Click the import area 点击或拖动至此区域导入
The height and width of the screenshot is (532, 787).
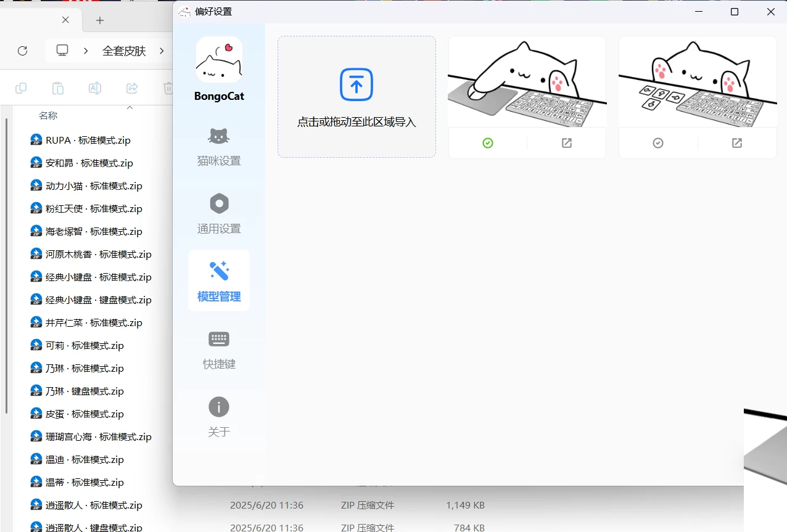click(356, 97)
